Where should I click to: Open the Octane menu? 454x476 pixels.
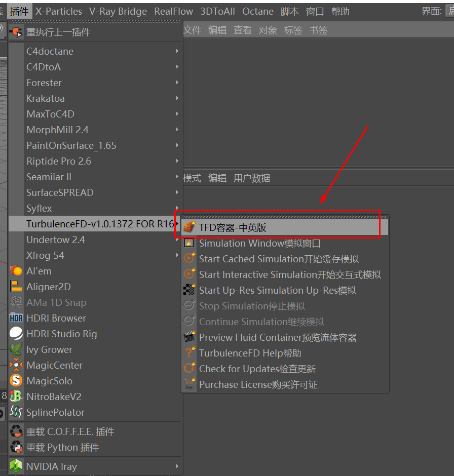pos(257,12)
